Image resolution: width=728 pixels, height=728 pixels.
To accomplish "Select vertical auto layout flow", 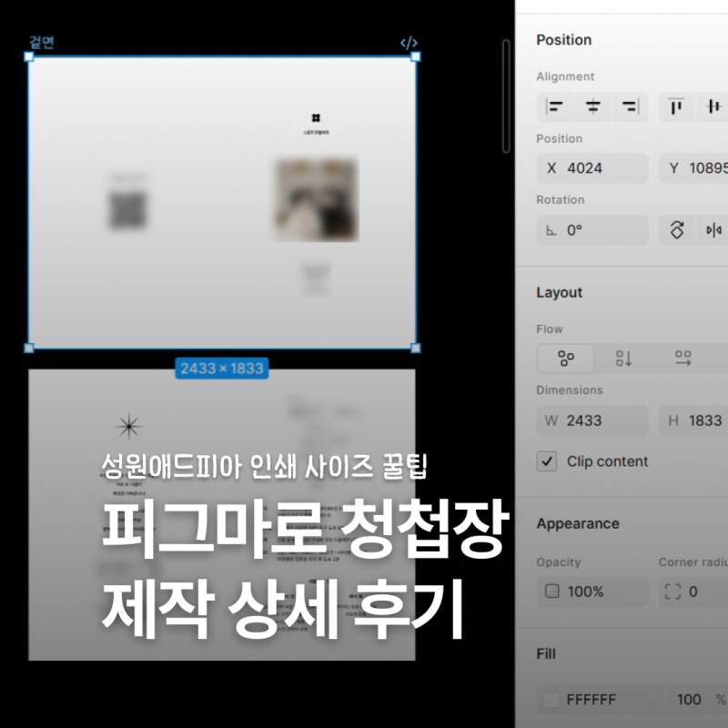I will point(623,358).
